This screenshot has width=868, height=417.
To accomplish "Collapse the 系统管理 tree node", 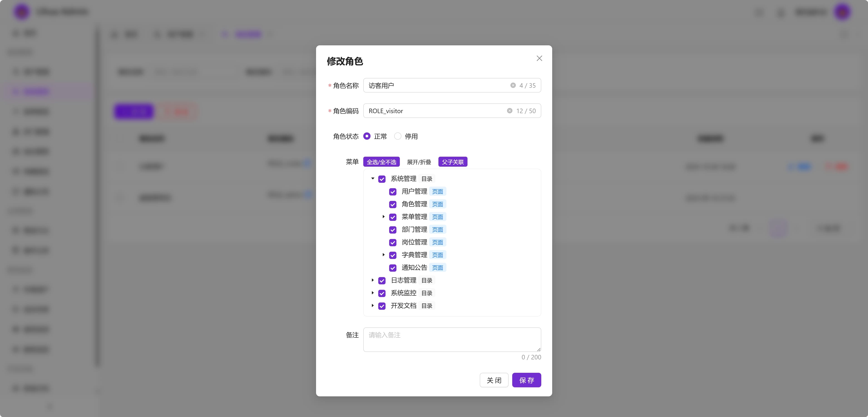I will click(373, 179).
